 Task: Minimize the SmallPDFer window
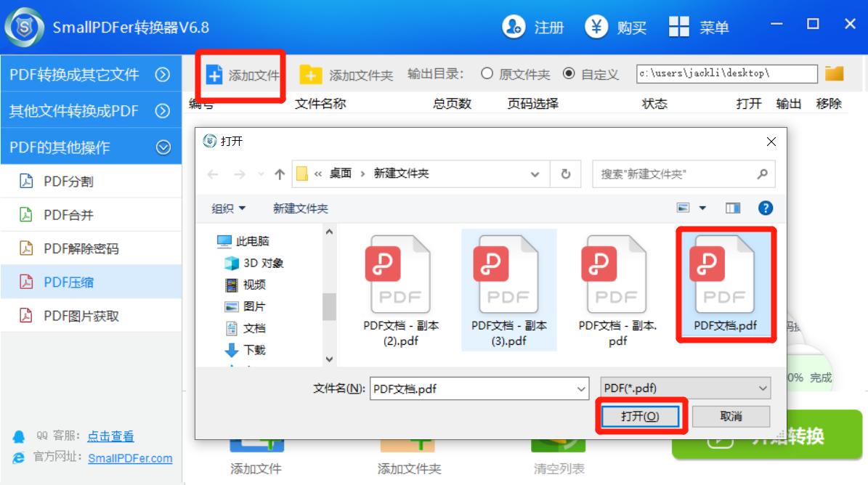click(776, 25)
